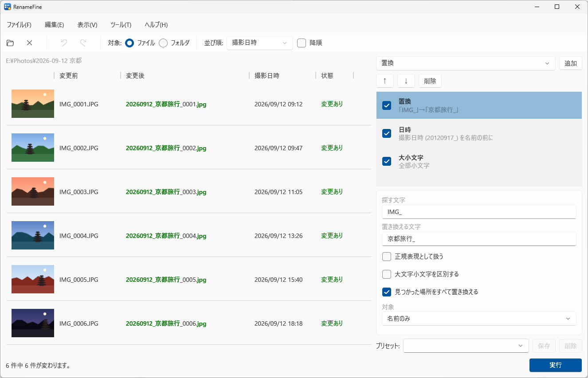The height and width of the screenshot is (378, 588).
Task: Open the ヘルプ(H) menu
Action: 156,25
